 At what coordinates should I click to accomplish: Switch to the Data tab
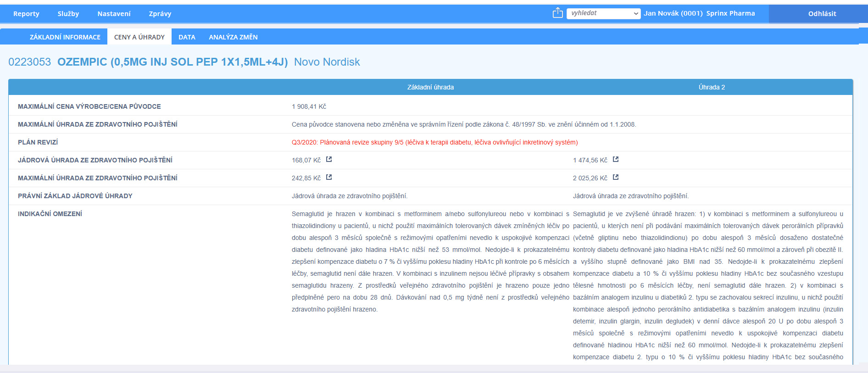187,37
